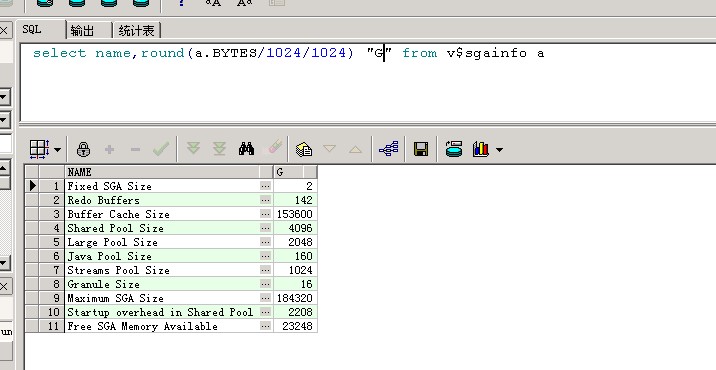Click the NAME column header
716x370 pixels.
click(x=163, y=172)
